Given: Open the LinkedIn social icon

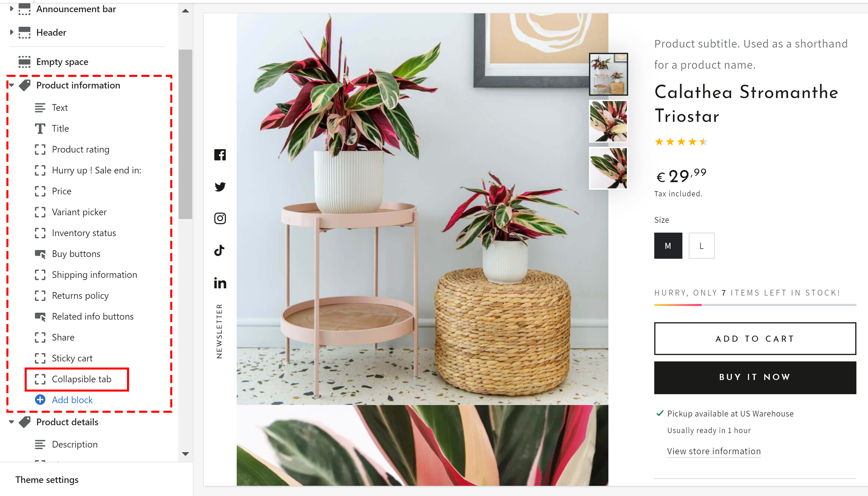Looking at the screenshot, I should tap(220, 283).
